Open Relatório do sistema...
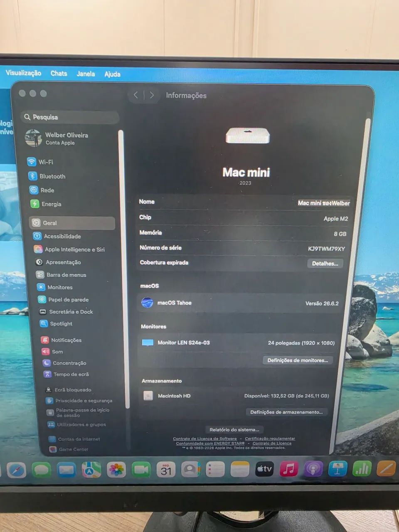 (x=234, y=430)
